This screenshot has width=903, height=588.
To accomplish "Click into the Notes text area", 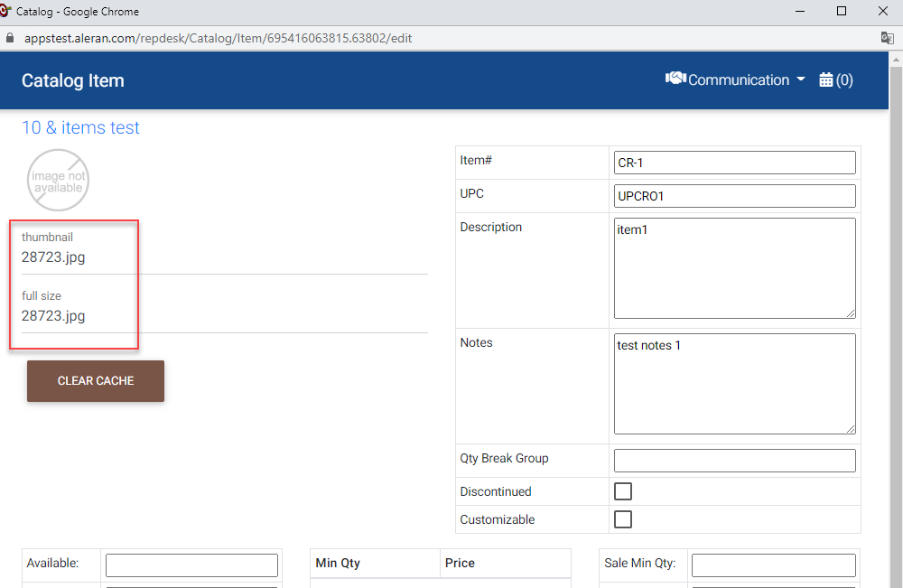I will [x=734, y=384].
